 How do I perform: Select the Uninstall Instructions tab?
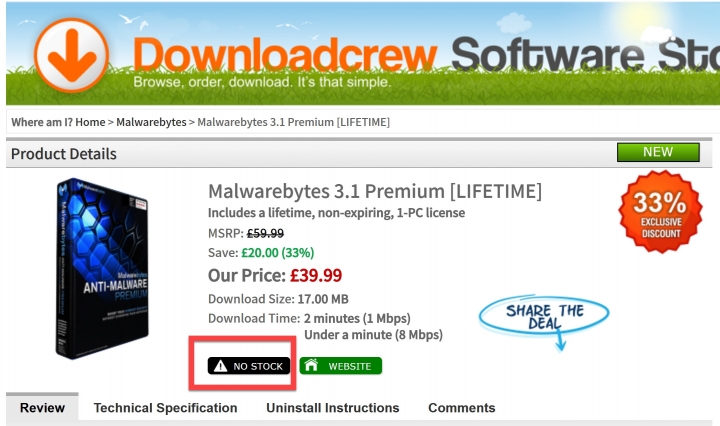pos(332,408)
